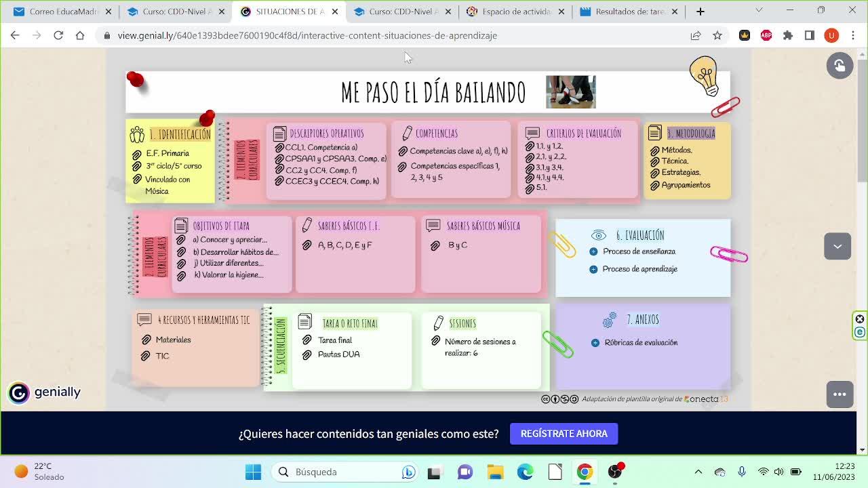Click the 6. EVALUACIÓN heading
The width and height of the screenshot is (868, 488).
(640, 235)
